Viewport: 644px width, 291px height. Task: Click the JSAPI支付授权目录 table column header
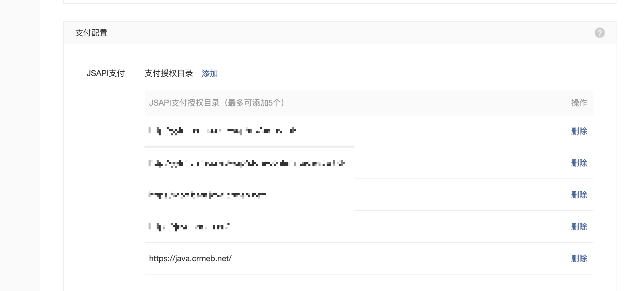pyautogui.click(x=217, y=103)
